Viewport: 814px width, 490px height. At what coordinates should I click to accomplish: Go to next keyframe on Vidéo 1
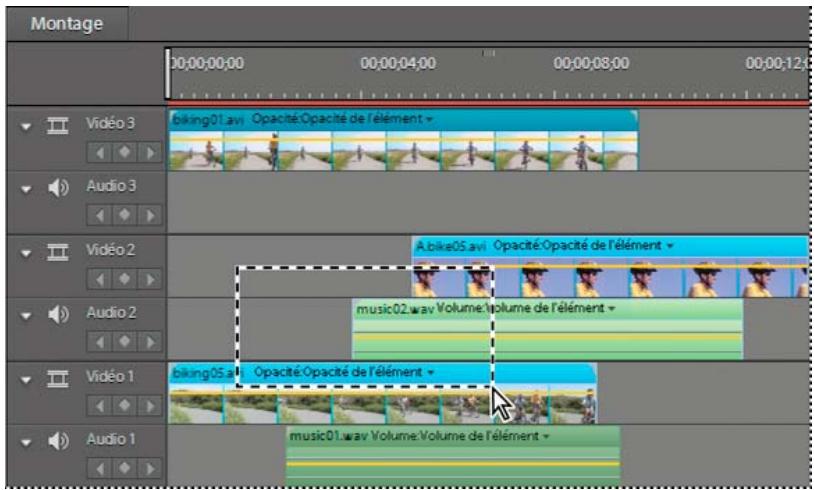[x=150, y=405]
